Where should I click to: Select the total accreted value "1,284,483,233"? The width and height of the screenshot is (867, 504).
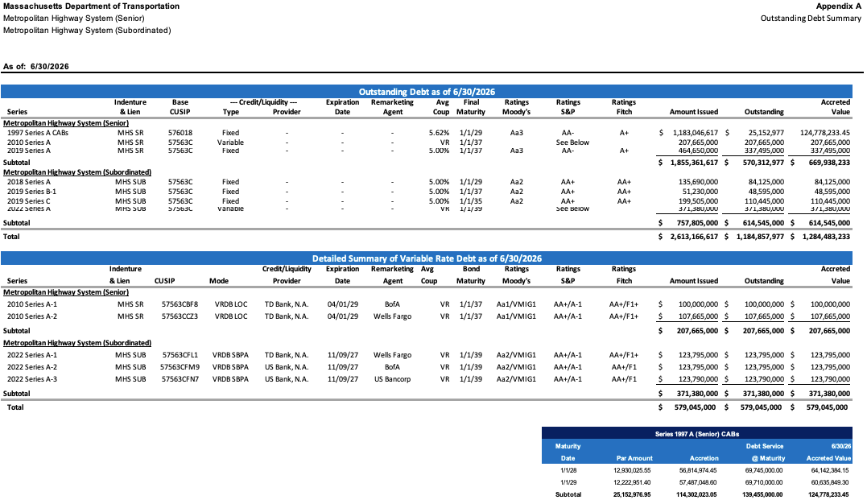coord(826,237)
